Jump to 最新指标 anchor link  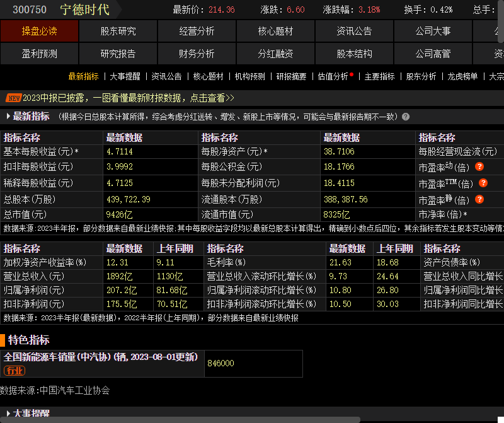(x=83, y=76)
